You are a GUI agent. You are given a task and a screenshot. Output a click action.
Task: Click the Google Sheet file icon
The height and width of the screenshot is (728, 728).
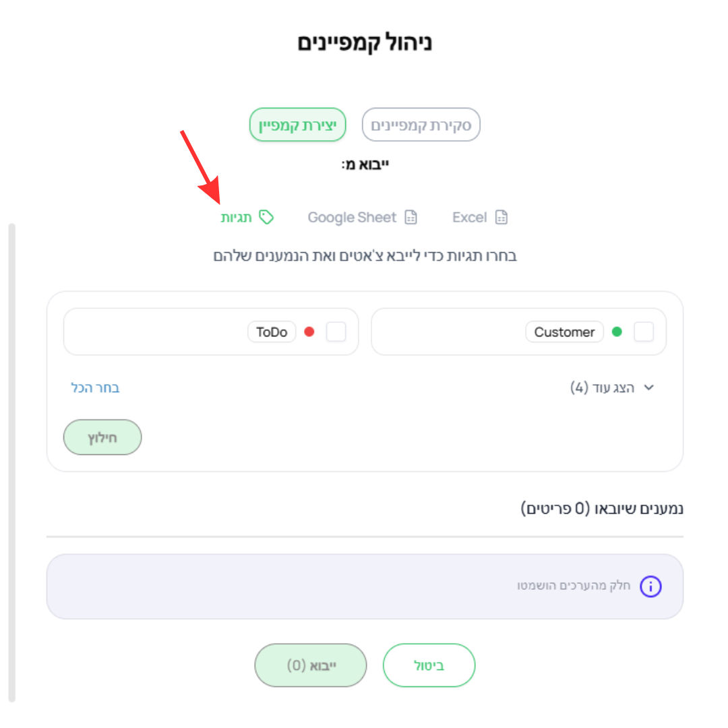(411, 217)
